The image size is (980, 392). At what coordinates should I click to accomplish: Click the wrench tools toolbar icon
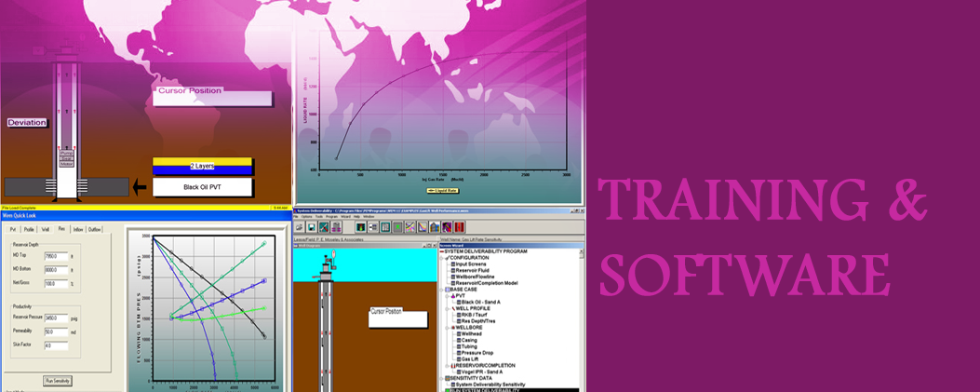(x=324, y=227)
